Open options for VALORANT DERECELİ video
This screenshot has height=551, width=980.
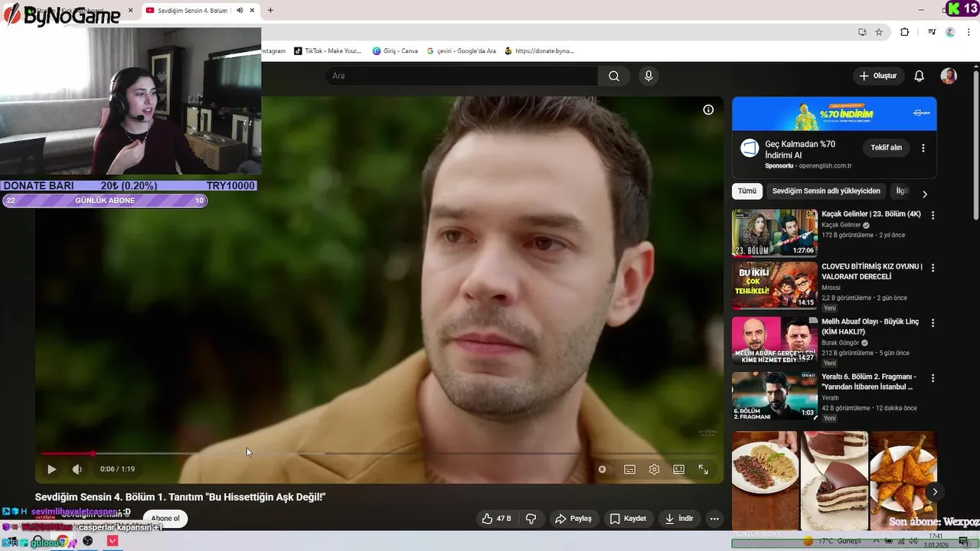click(933, 268)
